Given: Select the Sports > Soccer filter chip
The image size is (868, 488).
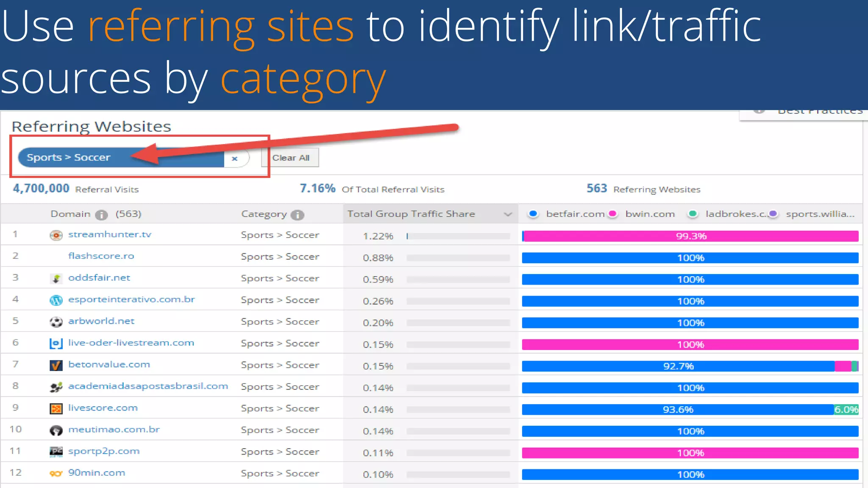Looking at the screenshot, I should click(x=134, y=158).
